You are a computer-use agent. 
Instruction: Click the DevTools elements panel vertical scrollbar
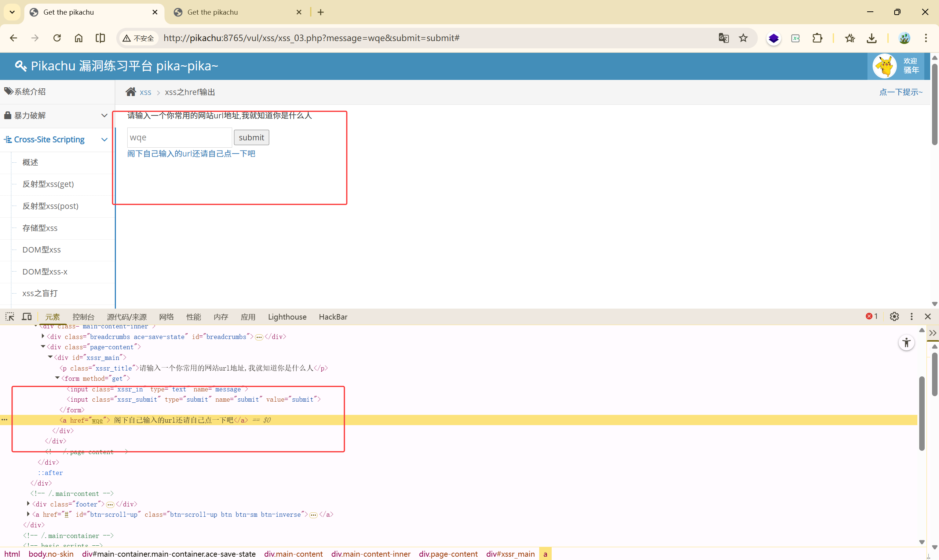[921, 413]
